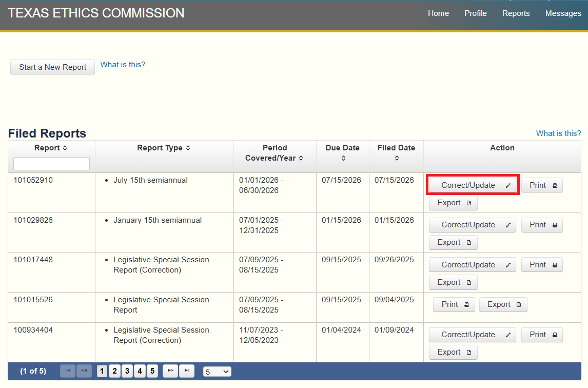Open the Home menu

pos(438,13)
